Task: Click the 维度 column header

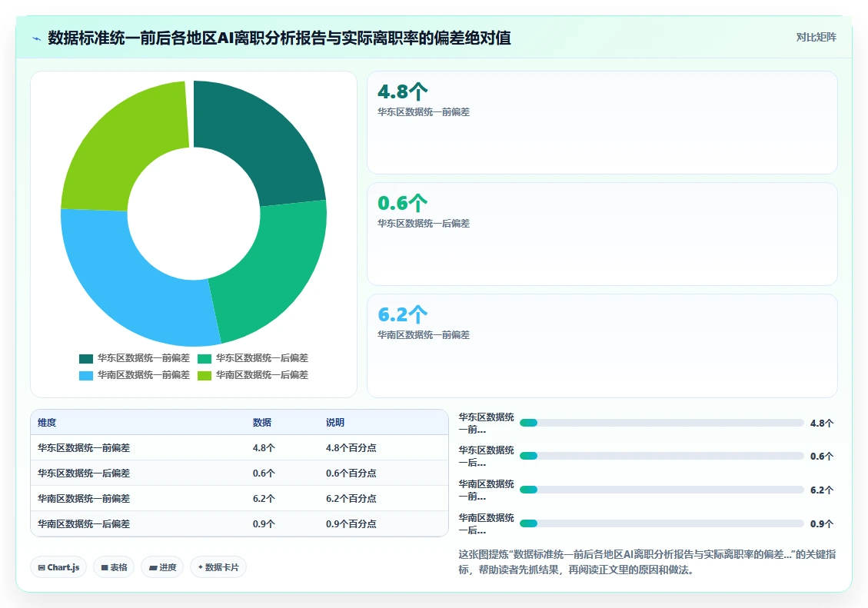Action: (47, 423)
